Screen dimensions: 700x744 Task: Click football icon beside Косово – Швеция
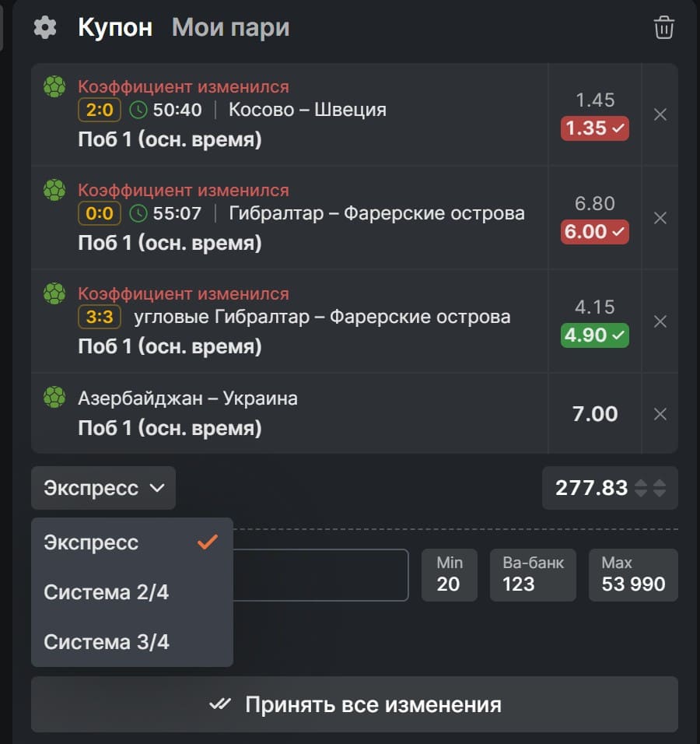tap(54, 86)
